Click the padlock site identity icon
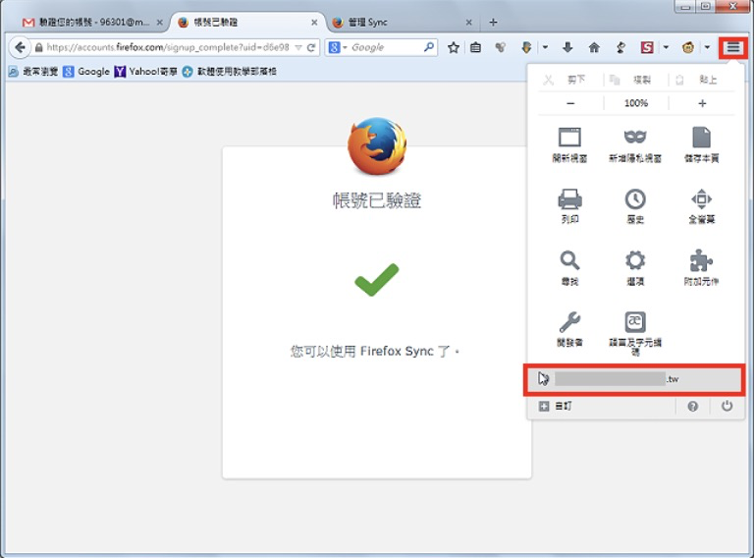Viewport: 756px width, 558px height. click(39, 47)
